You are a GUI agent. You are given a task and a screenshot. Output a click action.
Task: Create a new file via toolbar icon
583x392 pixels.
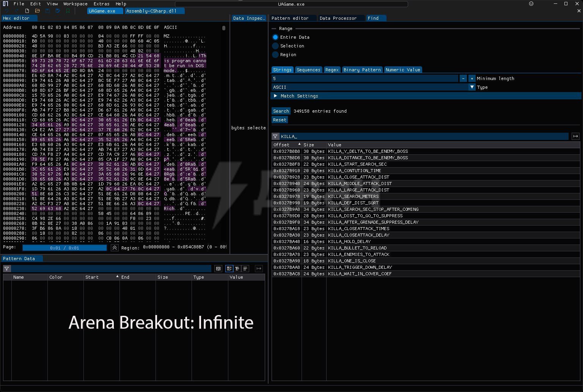click(27, 11)
